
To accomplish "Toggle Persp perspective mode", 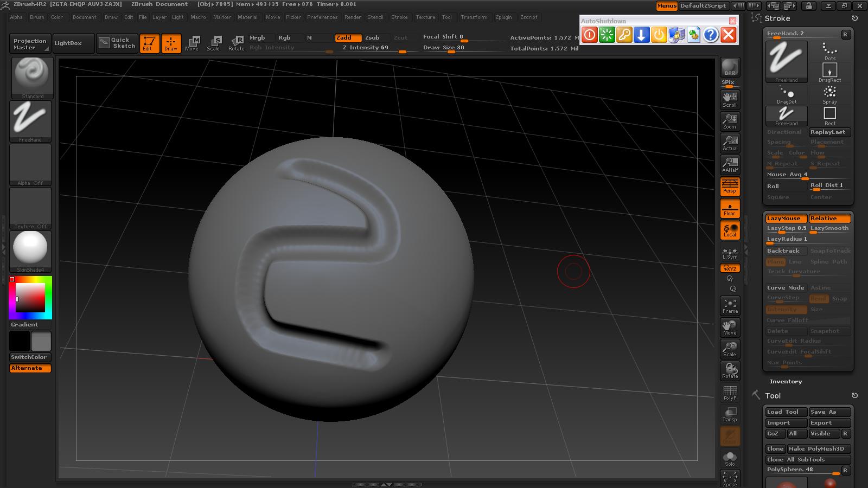I will 730,186.
